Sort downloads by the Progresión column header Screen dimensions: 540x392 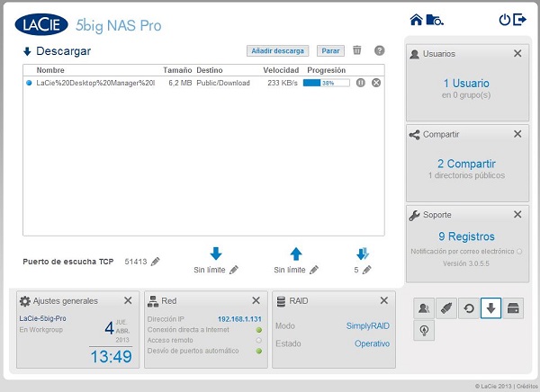[326, 70]
